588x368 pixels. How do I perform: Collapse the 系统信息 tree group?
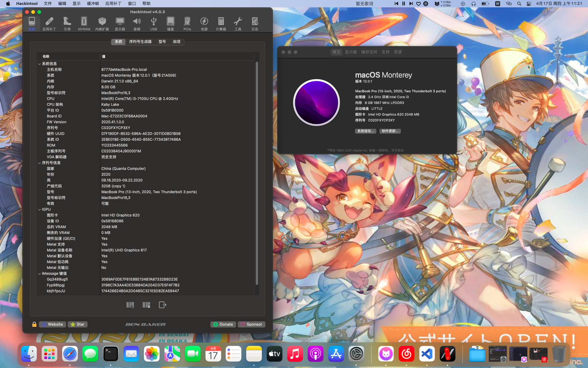(x=40, y=64)
